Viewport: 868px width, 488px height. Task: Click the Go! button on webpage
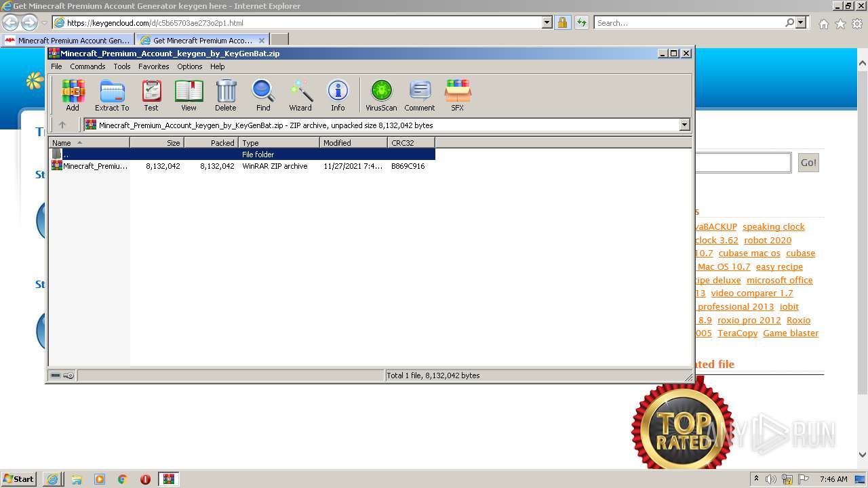[808, 163]
